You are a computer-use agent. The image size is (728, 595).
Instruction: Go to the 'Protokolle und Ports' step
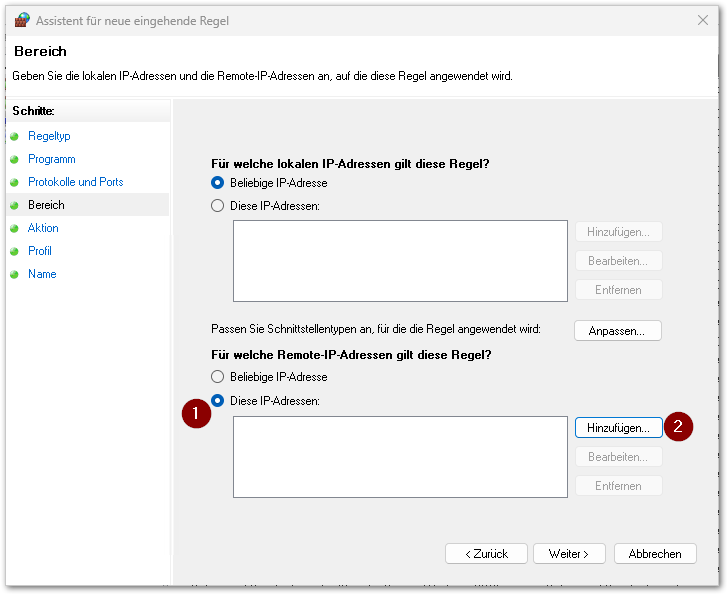coord(75,182)
